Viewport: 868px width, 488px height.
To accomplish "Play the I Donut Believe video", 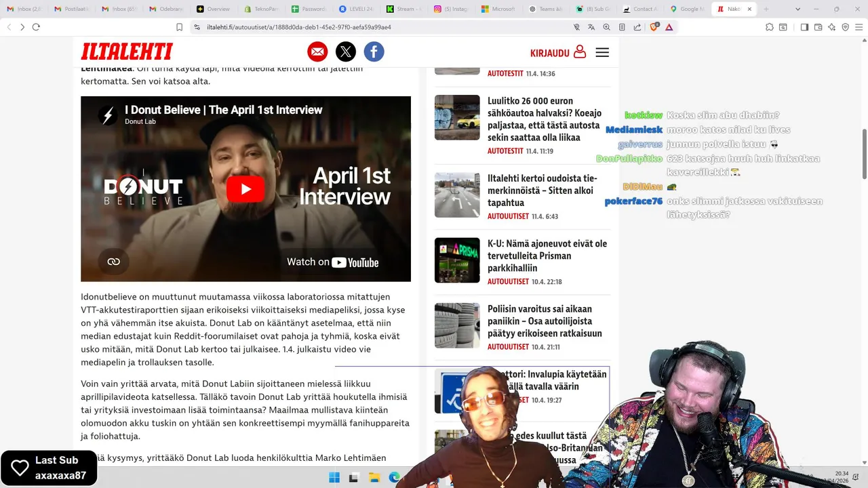I will point(245,189).
